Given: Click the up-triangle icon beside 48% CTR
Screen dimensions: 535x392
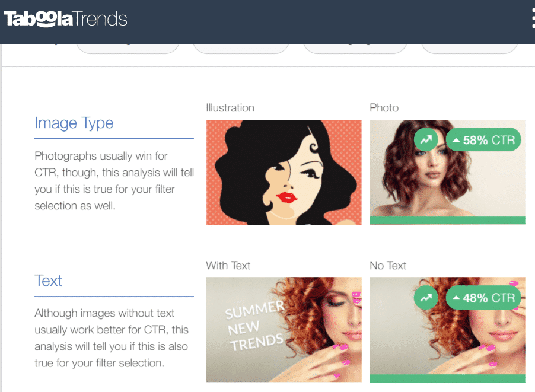Looking at the screenshot, I should pyautogui.click(x=456, y=298).
